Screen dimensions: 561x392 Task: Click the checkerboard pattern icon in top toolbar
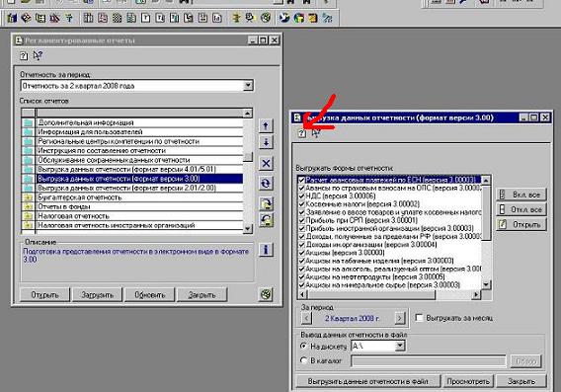tap(117, 18)
